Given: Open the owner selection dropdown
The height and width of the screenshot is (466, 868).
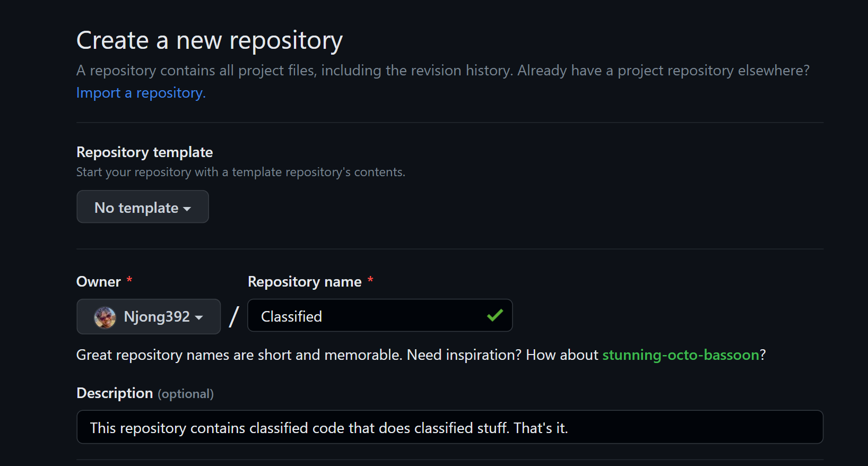Looking at the screenshot, I should [x=149, y=316].
